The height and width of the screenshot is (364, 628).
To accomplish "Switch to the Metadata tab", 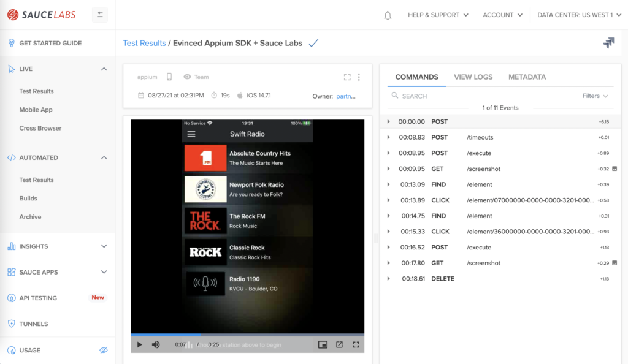I will click(527, 77).
